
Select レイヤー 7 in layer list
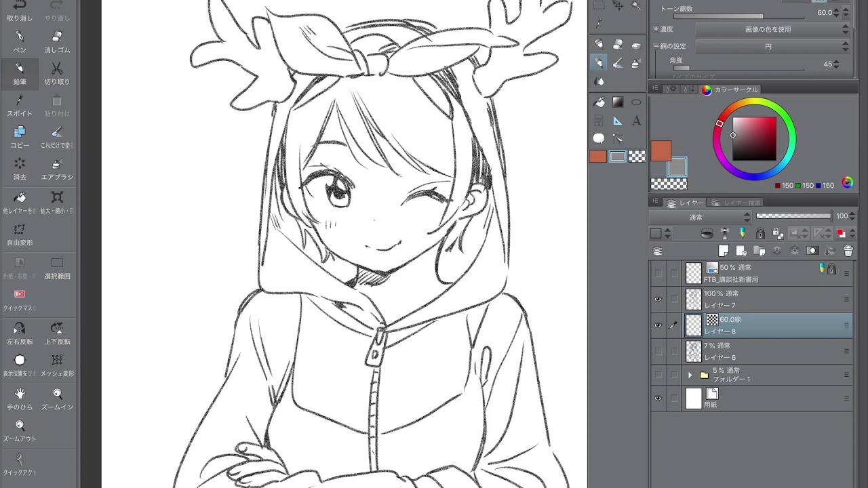pos(768,299)
